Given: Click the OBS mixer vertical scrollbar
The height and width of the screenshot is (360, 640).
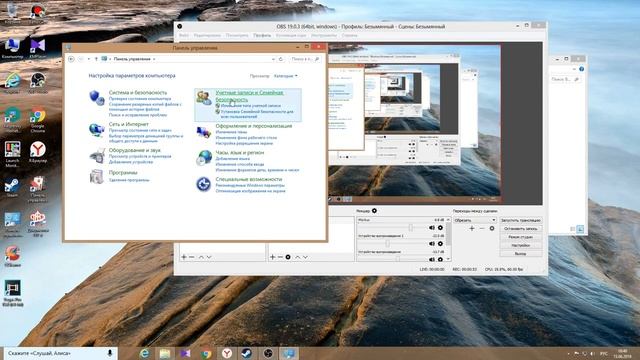Looking at the screenshot, I should [449, 239].
